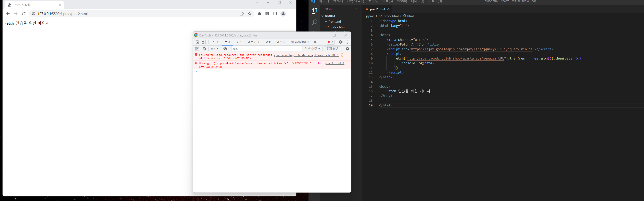Open the 보기(V) menu in VS Code
Image resolution: width=644 pixels, height=201 pixels.
point(373,1)
